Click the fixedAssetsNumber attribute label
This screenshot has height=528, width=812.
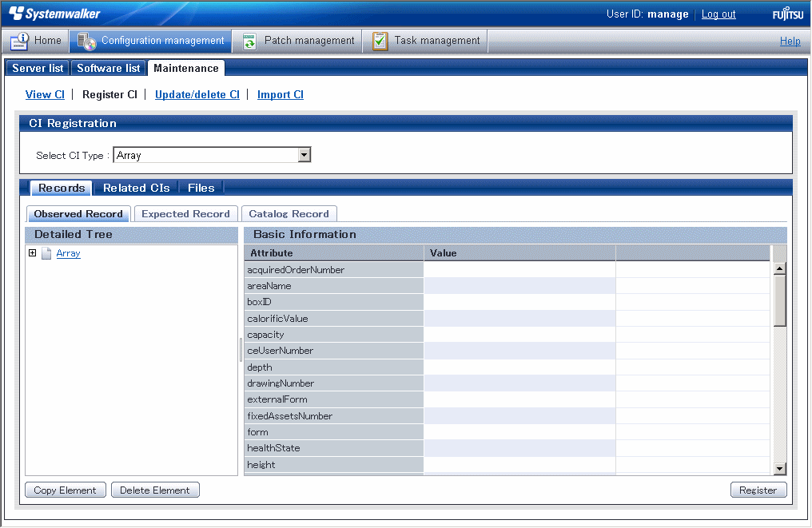[x=290, y=415]
